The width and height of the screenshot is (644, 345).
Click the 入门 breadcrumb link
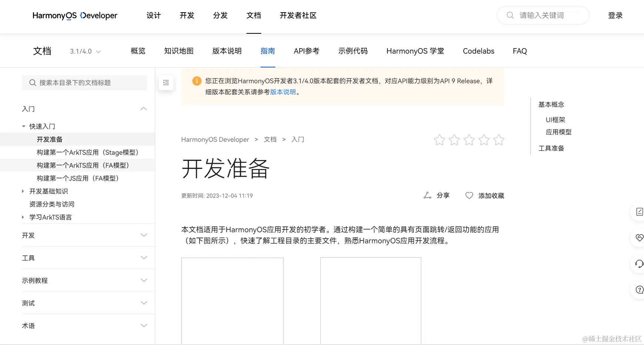[x=298, y=139]
